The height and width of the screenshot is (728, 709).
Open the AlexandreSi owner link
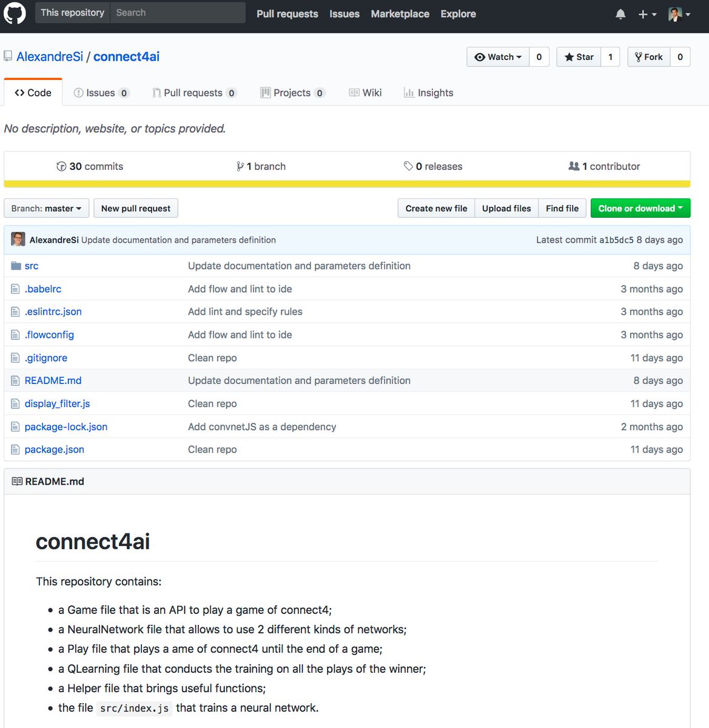[50, 56]
